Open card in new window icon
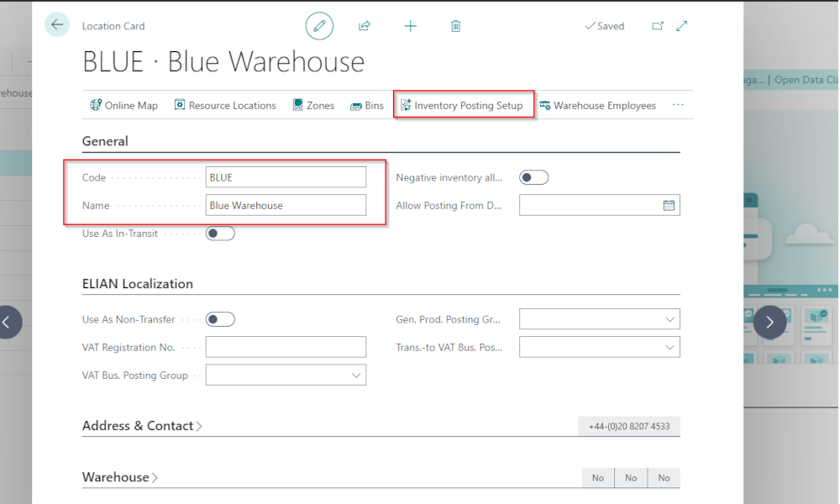The height and width of the screenshot is (504, 840). [658, 26]
